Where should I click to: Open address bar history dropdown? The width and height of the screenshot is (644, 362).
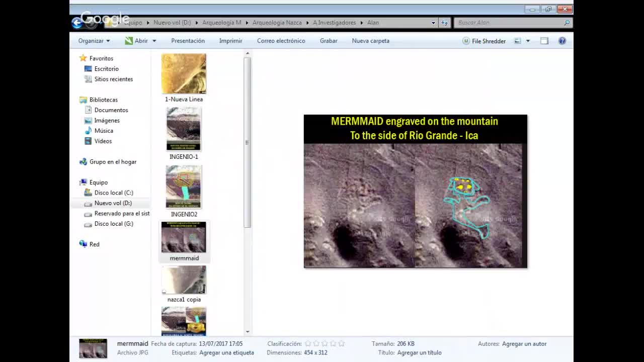tap(433, 23)
